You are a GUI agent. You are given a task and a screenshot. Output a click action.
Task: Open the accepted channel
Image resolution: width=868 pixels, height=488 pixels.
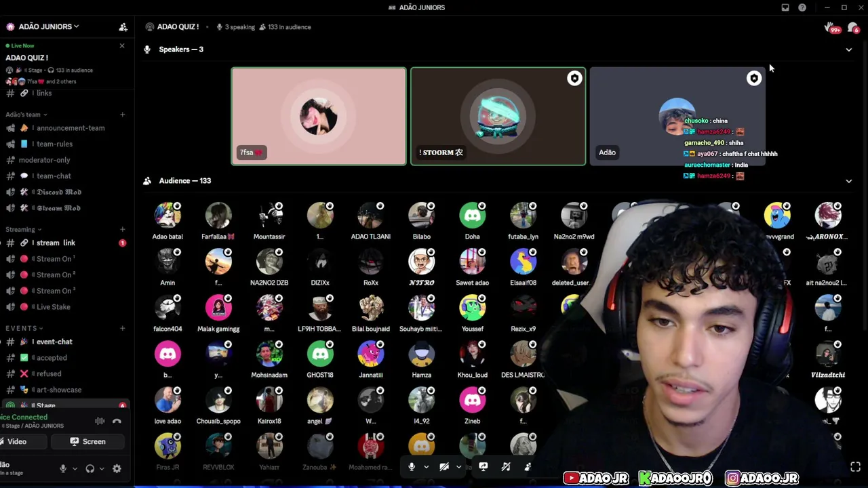coord(64,358)
